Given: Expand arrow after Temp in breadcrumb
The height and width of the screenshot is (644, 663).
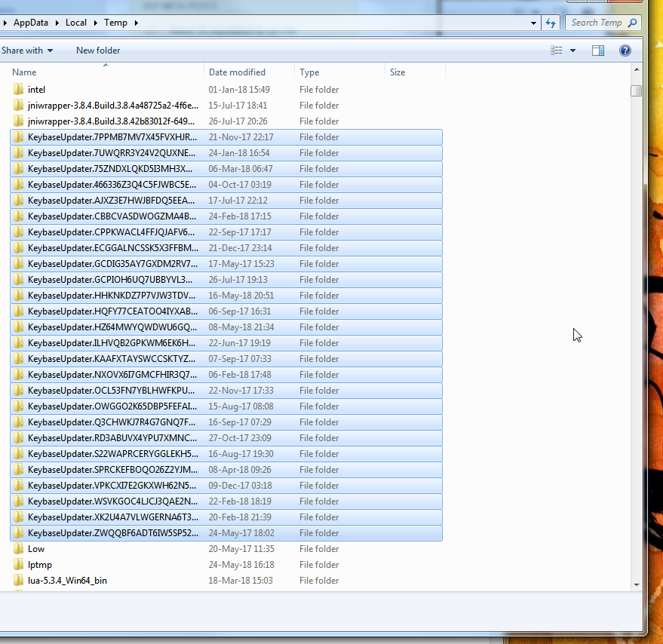Looking at the screenshot, I should (137, 23).
